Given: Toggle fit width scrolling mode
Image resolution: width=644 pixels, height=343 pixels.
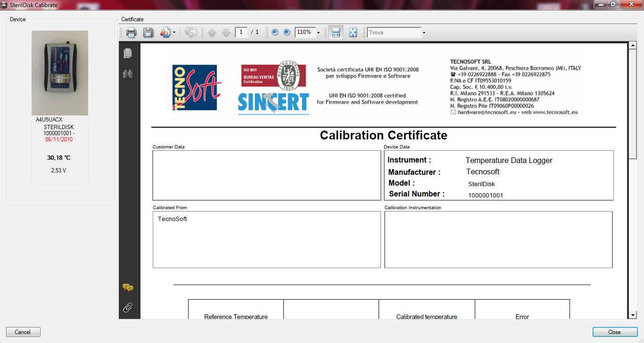Looking at the screenshot, I should coord(336,33).
